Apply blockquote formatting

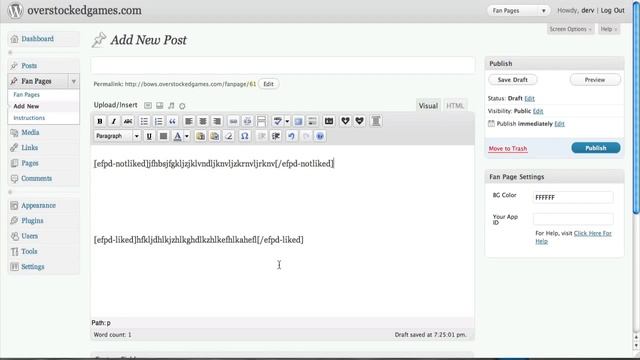(x=172, y=121)
